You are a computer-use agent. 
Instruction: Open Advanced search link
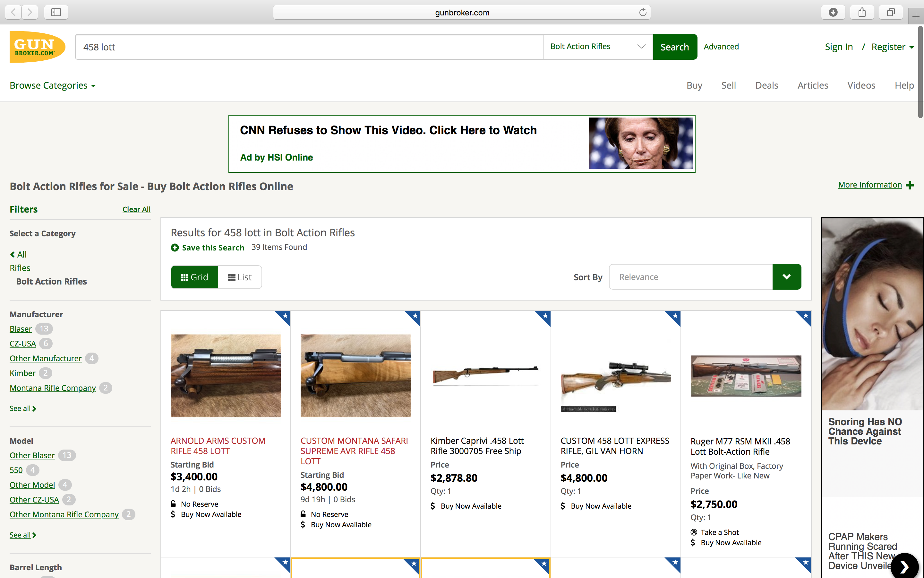point(721,47)
